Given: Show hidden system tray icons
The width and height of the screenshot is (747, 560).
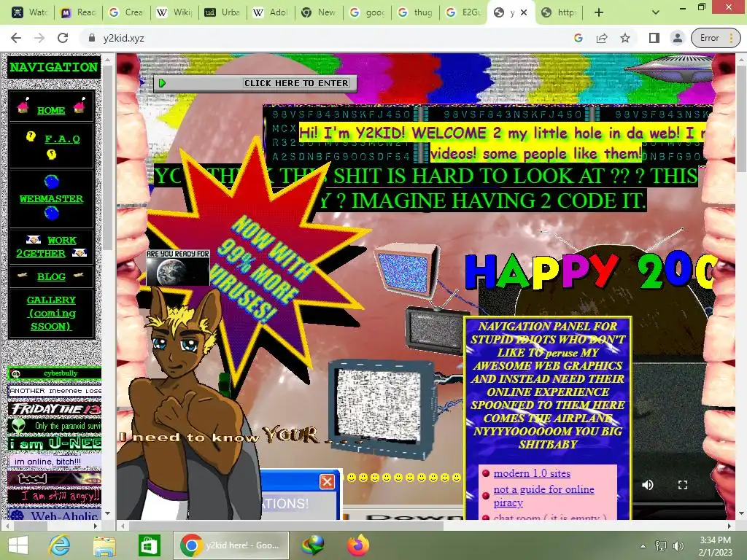Looking at the screenshot, I should tap(643, 545).
